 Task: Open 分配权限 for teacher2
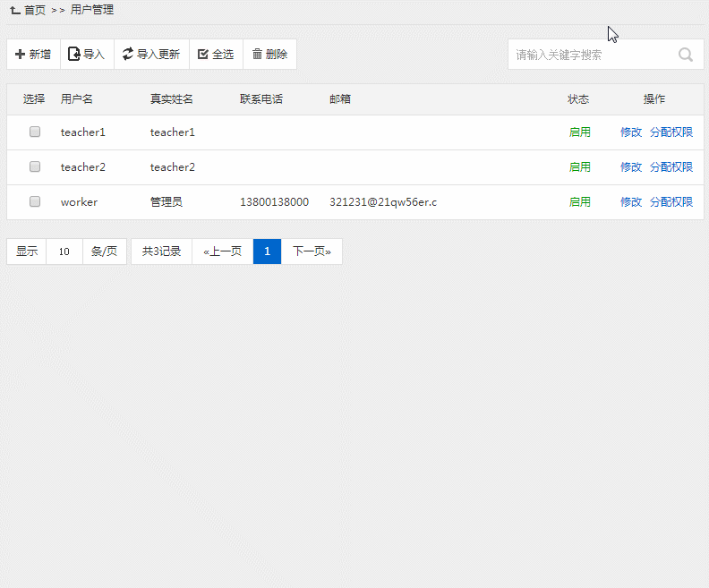pos(671,167)
